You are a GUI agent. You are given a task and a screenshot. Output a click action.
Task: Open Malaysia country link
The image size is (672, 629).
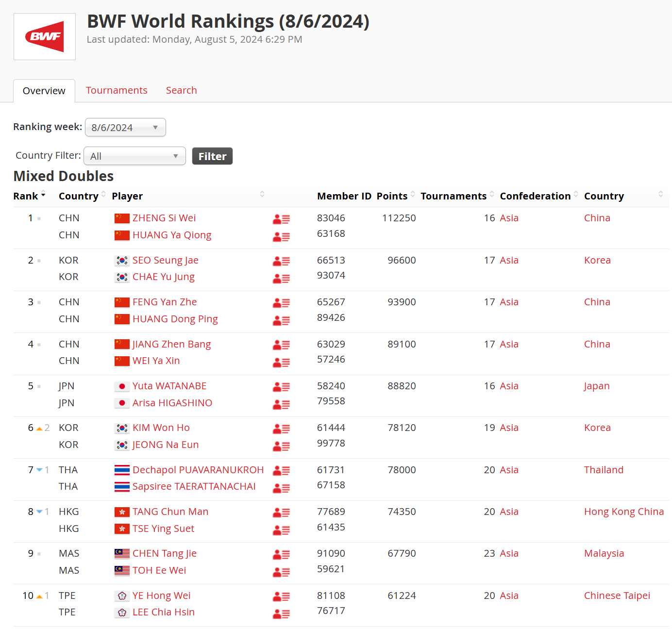[x=604, y=553]
